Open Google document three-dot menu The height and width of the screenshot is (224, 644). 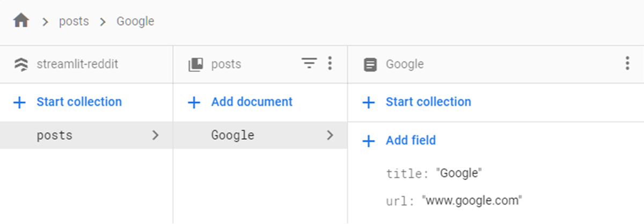(627, 64)
